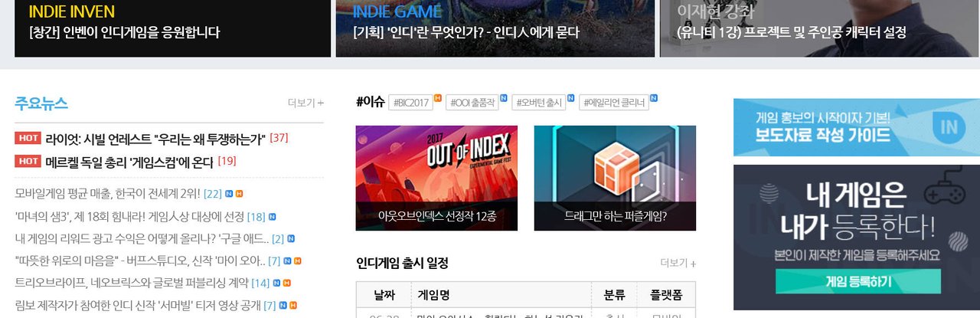Click the 플랫폼 column header
Image resolution: width=980 pixels, height=318 pixels.
(x=666, y=295)
